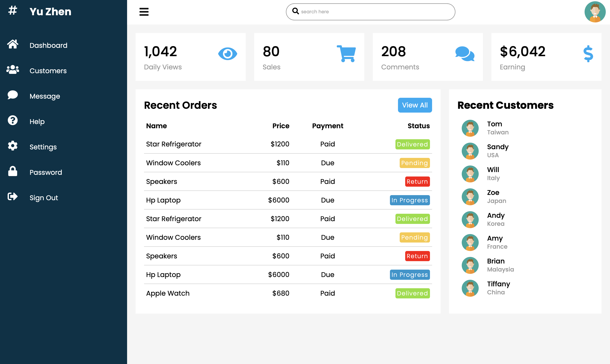The width and height of the screenshot is (610, 364).
Task: Click the Message speech bubble icon
Action: [x=12, y=95]
